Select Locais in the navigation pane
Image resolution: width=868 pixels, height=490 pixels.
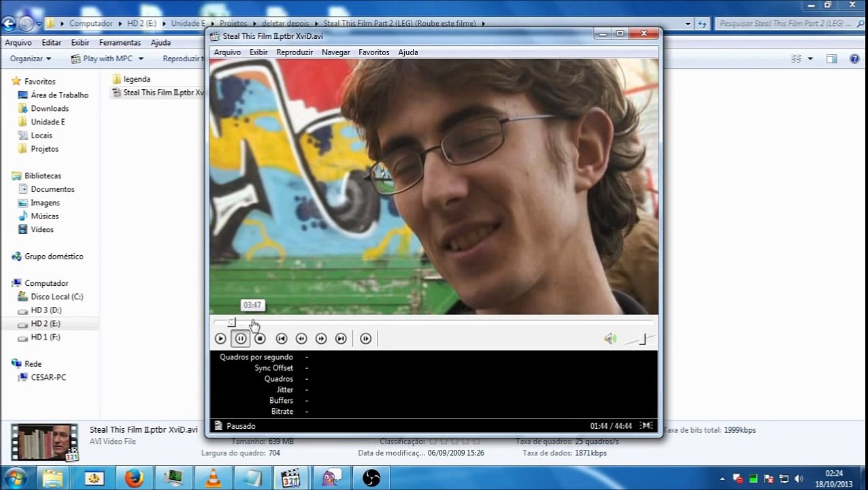pyautogui.click(x=35, y=135)
